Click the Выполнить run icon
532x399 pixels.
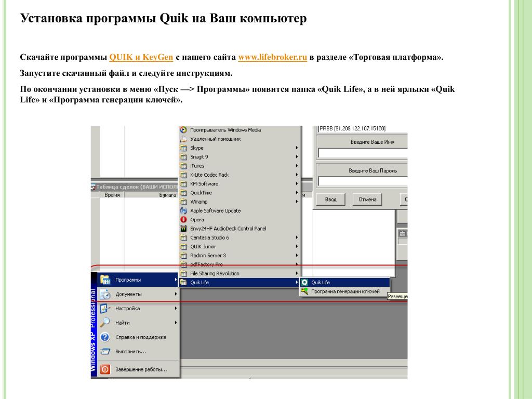105,352
